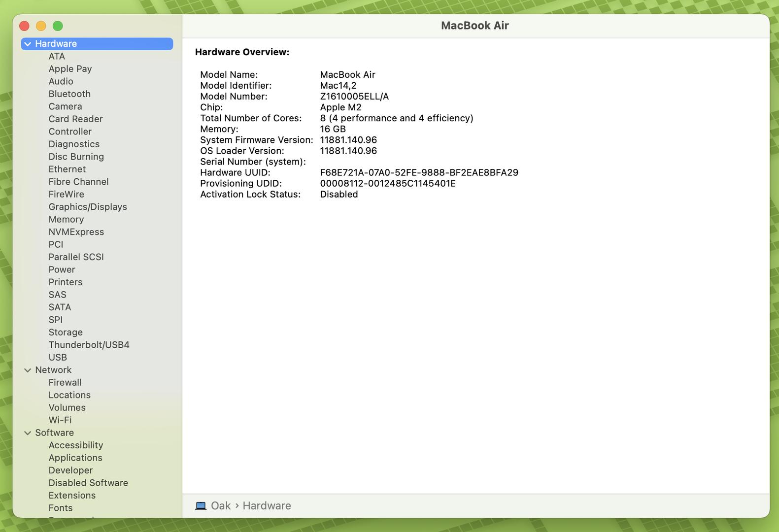Collapse the Network section chevron
The width and height of the screenshot is (779, 532).
click(28, 370)
